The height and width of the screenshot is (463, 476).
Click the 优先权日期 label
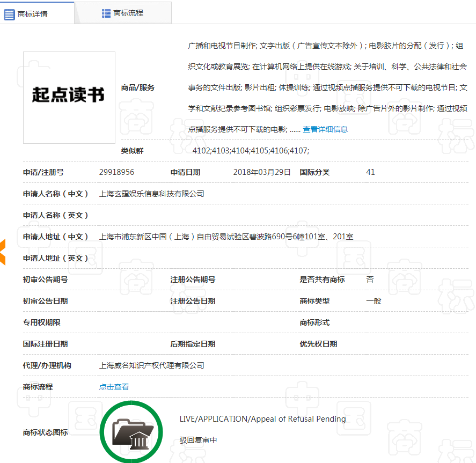coord(318,344)
